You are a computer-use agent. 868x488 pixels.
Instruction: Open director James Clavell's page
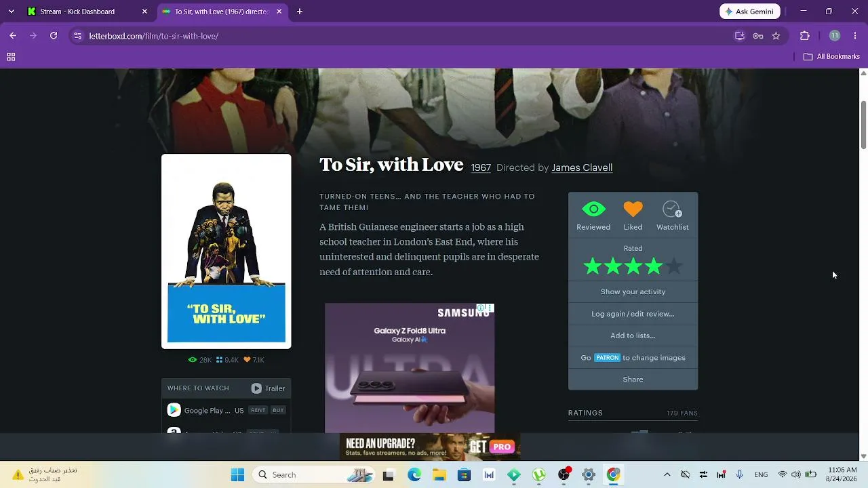[x=582, y=167]
